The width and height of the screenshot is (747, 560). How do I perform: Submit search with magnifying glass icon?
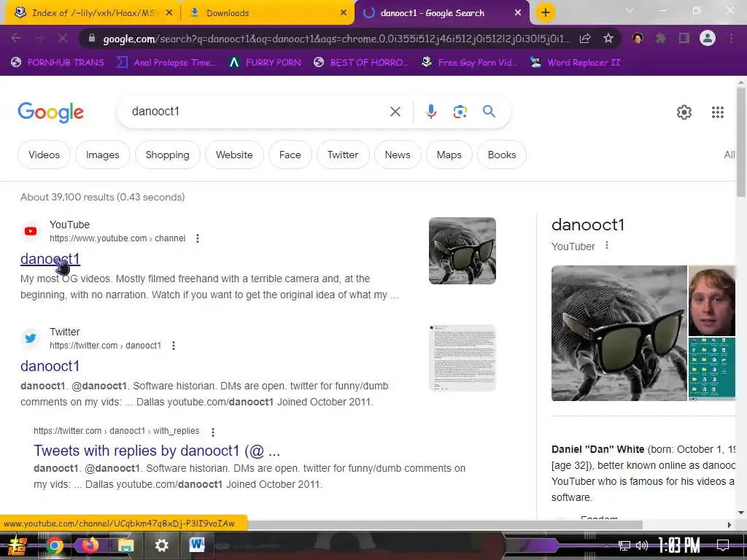click(x=489, y=112)
